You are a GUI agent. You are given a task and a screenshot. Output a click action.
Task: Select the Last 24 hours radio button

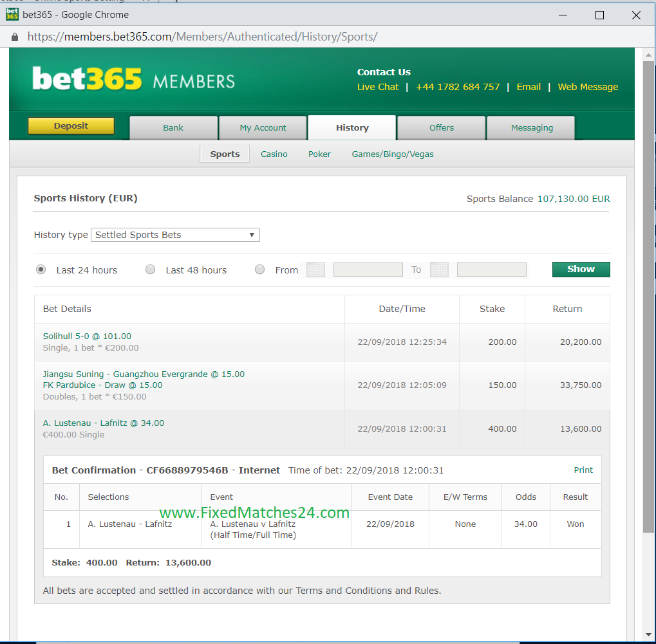(41, 270)
